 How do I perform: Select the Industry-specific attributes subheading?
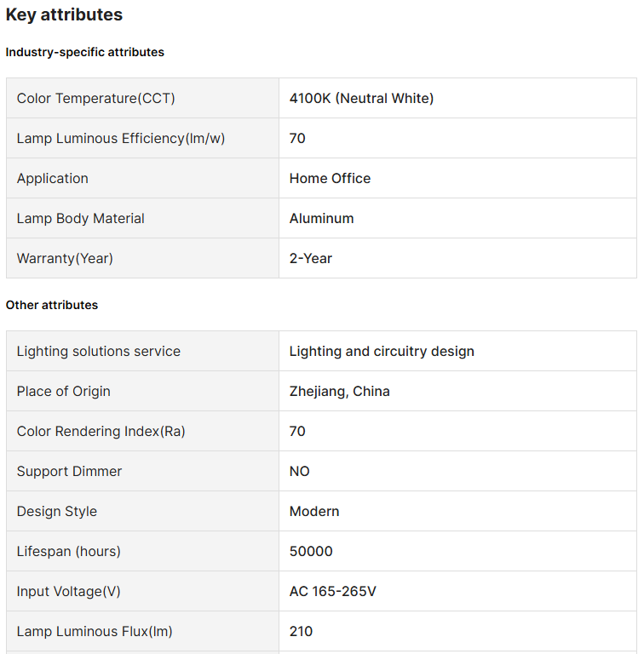(85, 52)
